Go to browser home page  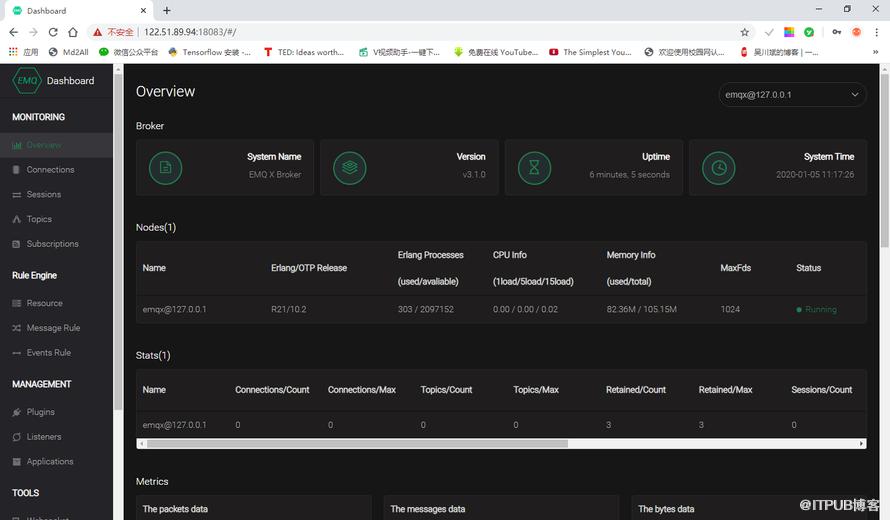(73, 32)
